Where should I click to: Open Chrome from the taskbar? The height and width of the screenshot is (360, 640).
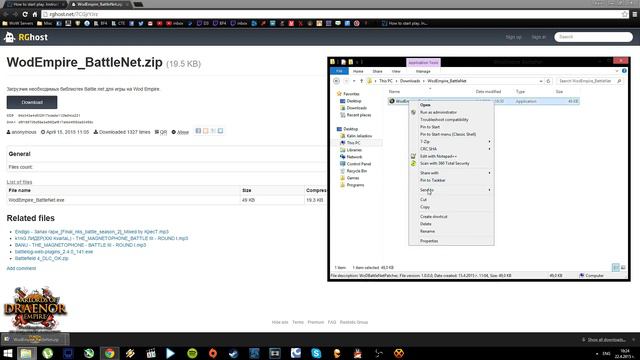coord(109,353)
